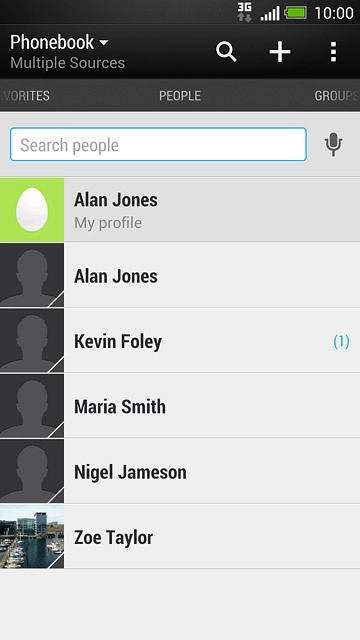Switch to the Favorites tab
360x640 pixels.
[x=26, y=96]
